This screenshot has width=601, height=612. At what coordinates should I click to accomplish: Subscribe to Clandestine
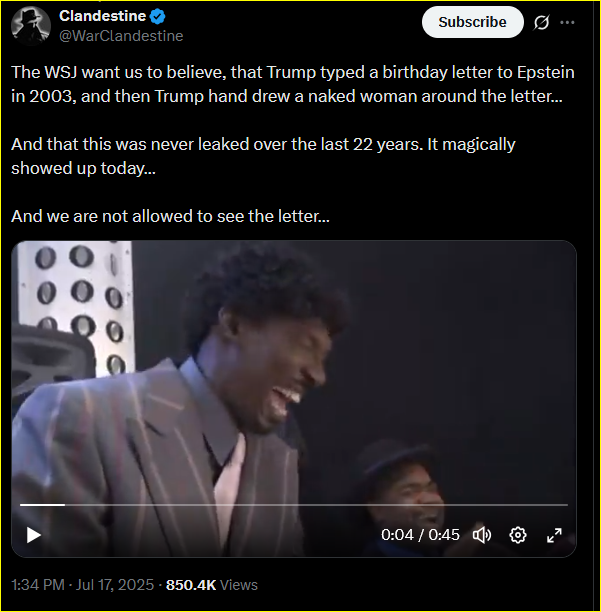coord(473,22)
